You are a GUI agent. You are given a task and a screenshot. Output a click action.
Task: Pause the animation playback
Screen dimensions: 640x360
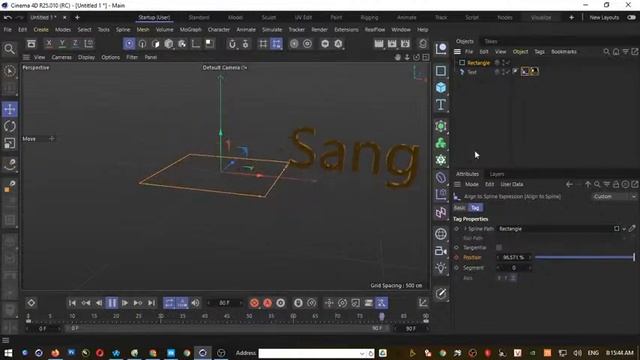coord(112,303)
